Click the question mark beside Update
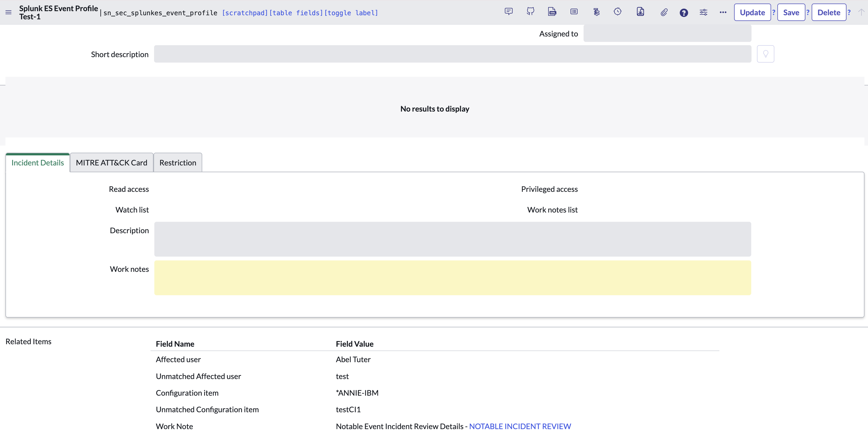 click(774, 13)
